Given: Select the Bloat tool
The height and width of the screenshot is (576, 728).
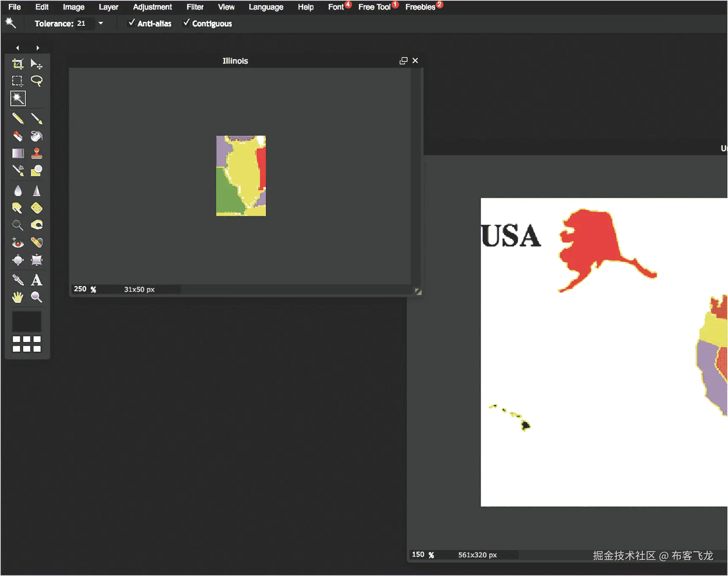Looking at the screenshot, I should 18,260.
